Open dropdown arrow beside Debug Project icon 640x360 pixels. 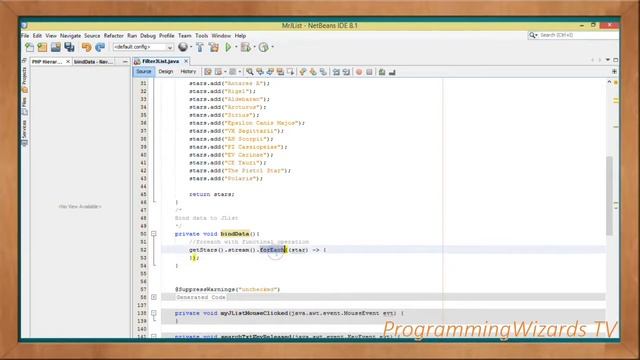[254, 47]
